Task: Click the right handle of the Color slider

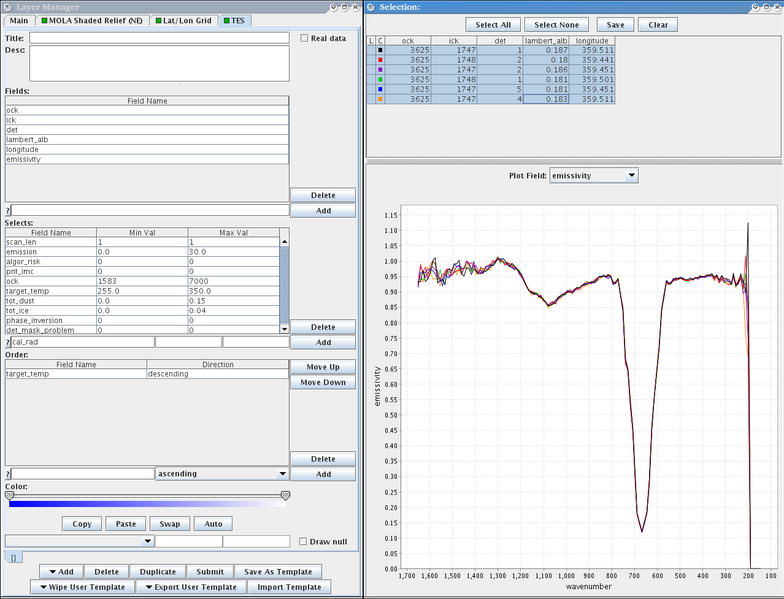Action: coord(286,496)
